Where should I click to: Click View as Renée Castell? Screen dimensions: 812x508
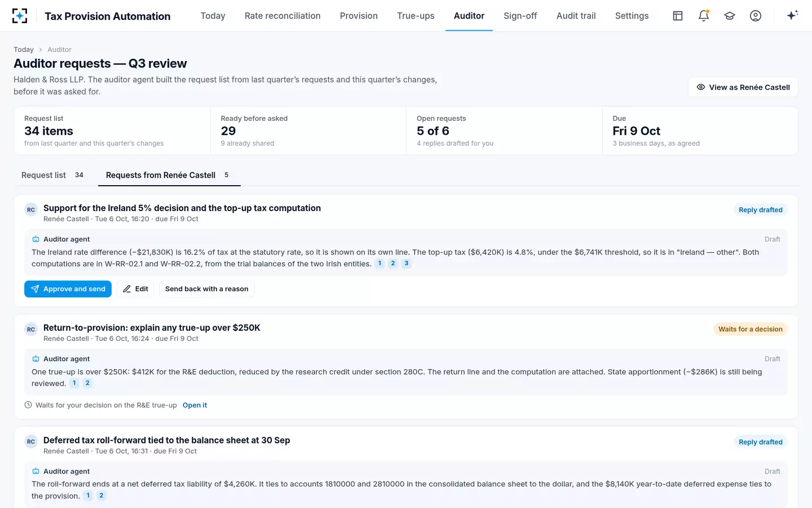click(x=743, y=87)
